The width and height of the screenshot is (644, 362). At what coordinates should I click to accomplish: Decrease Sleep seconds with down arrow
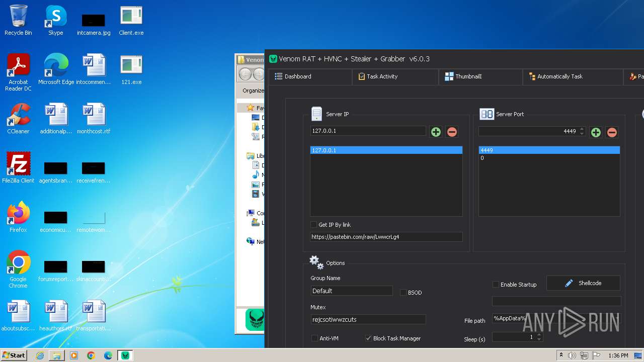[x=539, y=339]
